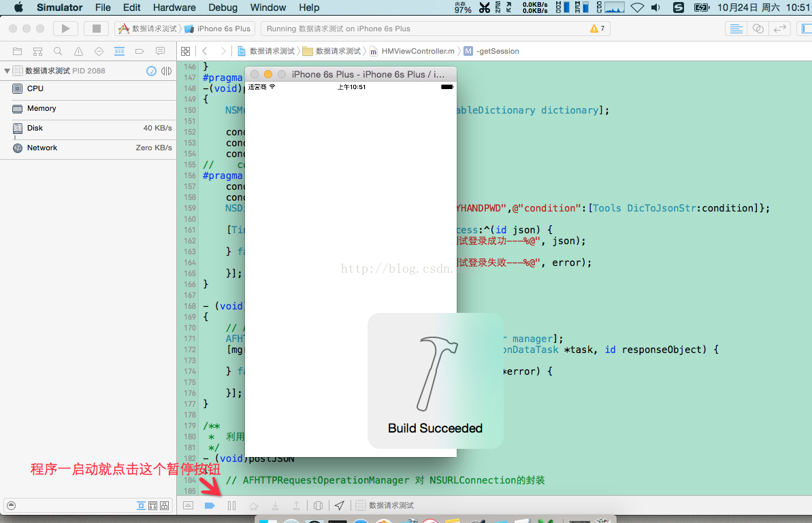Open the symbol navigator hierarchy icon
This screenshot has height=523, width=812.
[x=38, y=51]
